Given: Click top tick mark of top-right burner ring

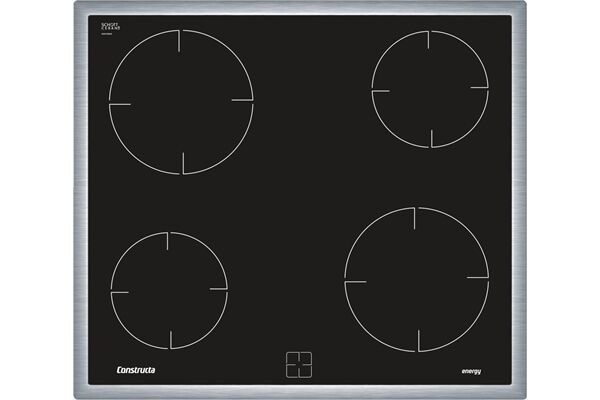Looking at the screenshot, I should click(429, 40).
